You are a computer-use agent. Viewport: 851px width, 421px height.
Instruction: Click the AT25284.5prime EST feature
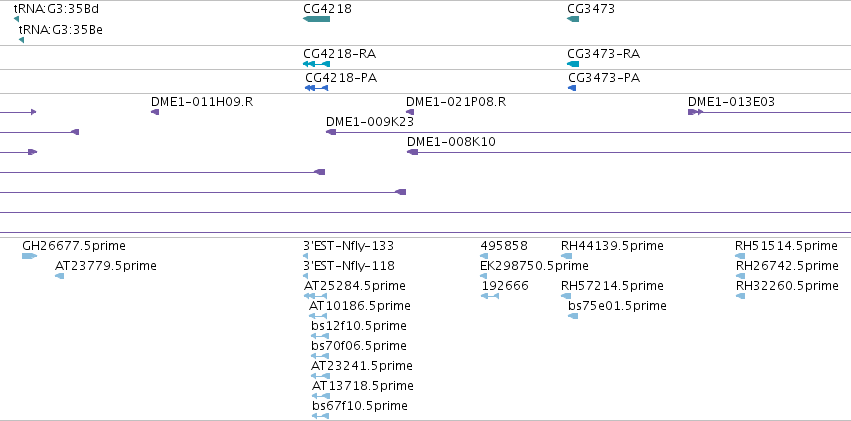click(315, 296)
